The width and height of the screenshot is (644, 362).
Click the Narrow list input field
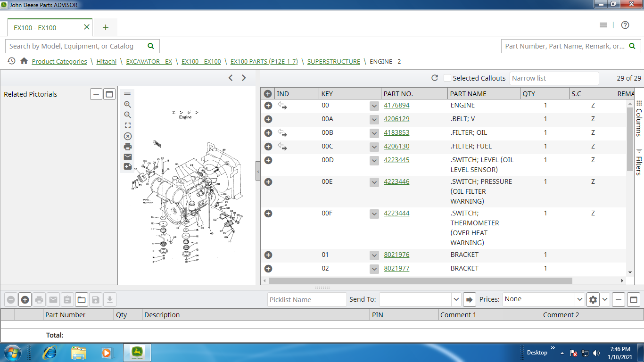click(554, 78)
